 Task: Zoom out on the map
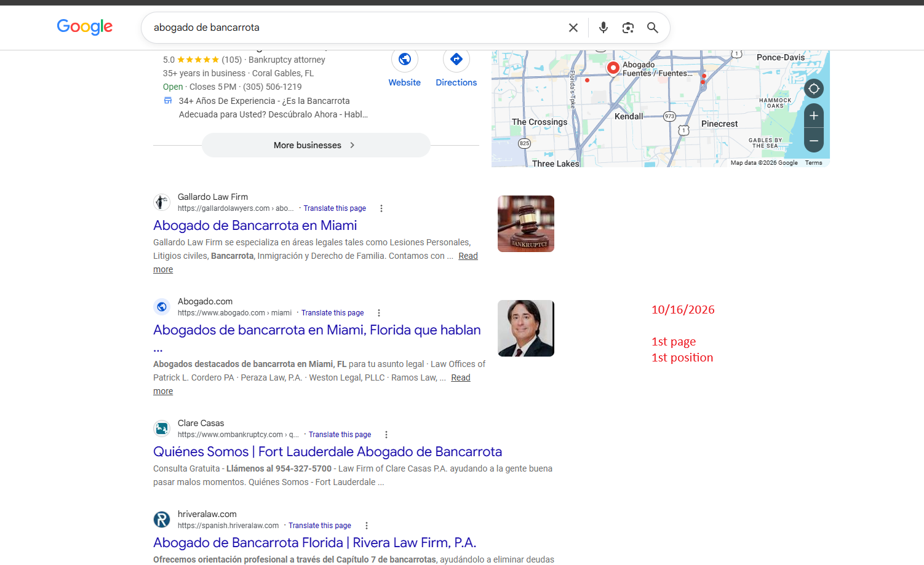click(x=814, y=141)
